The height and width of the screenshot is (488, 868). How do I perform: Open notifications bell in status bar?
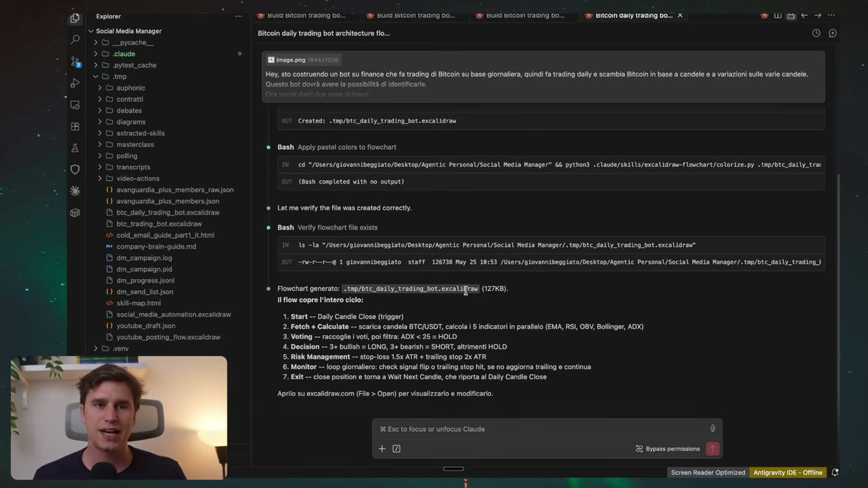tap(835, 473)
